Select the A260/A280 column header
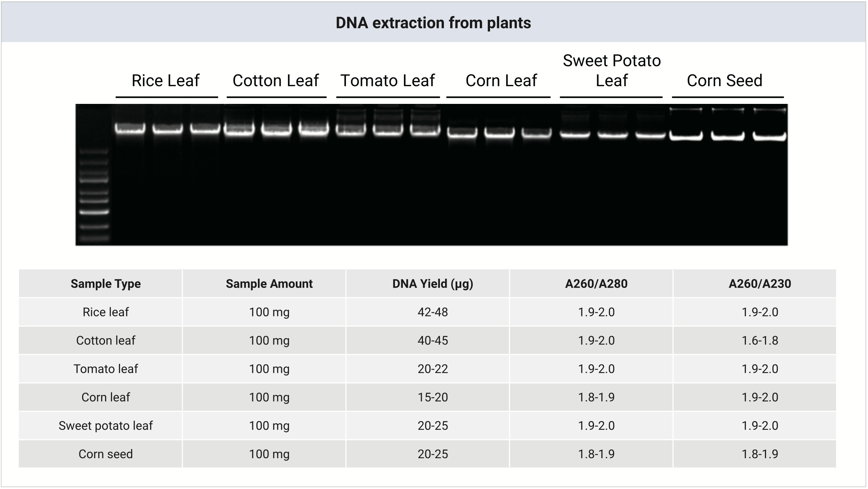 [596, 284]
